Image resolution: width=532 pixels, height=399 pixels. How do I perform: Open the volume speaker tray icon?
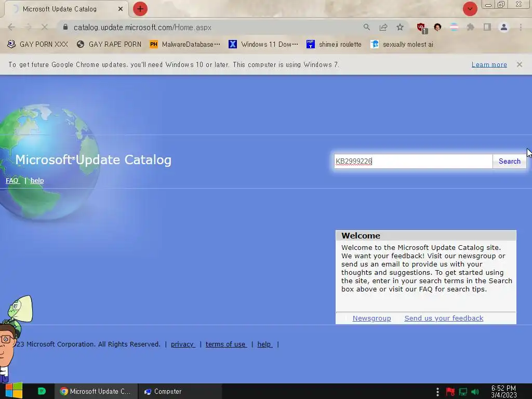point(475,392)
